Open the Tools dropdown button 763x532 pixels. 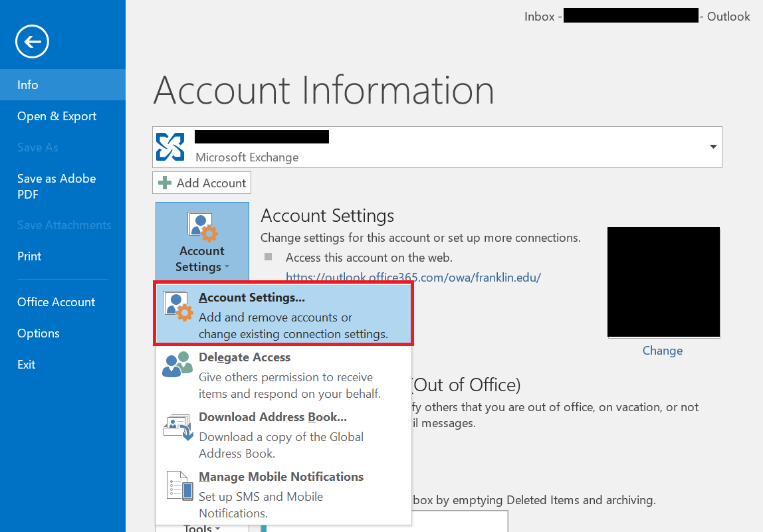pyautogui.click(x=203, y=528)
